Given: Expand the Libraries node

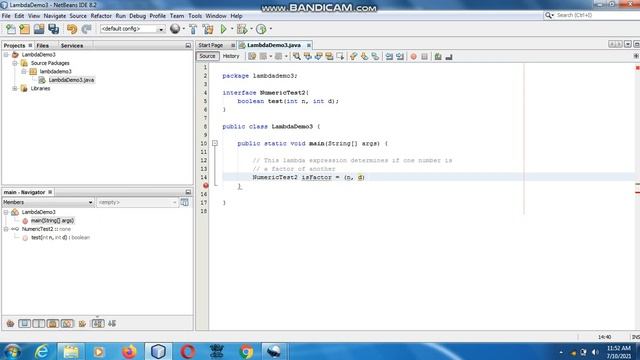Looking at the screenshot, I should click(15, 88).
